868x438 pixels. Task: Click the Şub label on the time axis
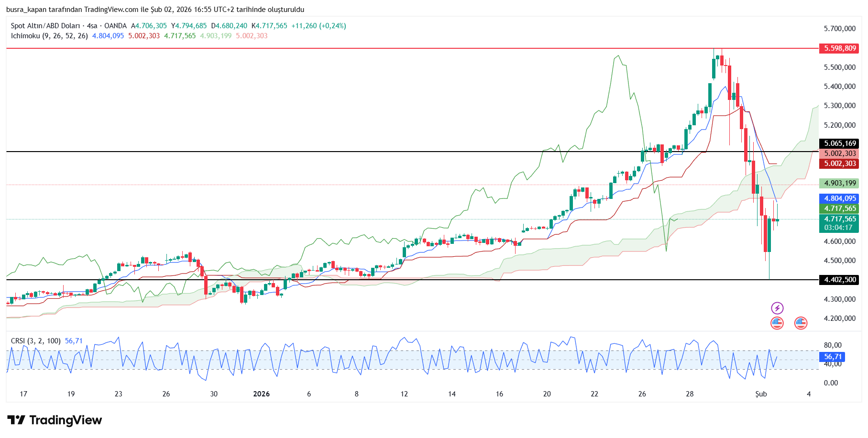(x=761, y=394)
